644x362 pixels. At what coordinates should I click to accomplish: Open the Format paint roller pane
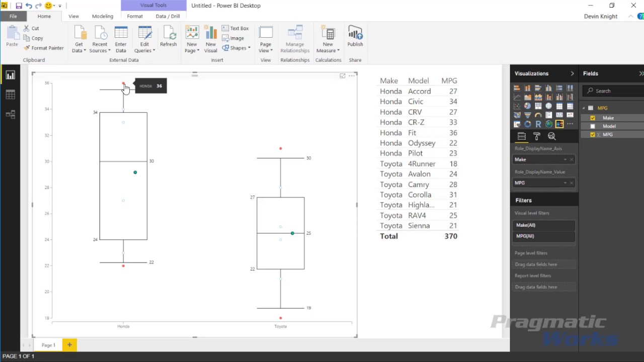pos(537,136)
